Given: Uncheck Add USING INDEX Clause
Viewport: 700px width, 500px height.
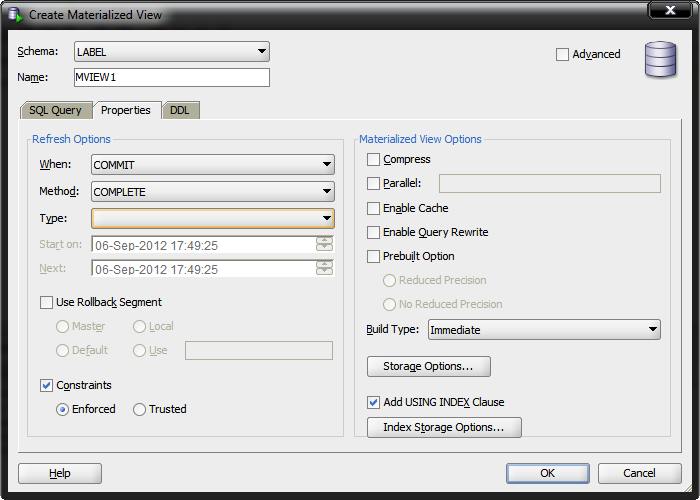Looking at the screenshot, I should (374, 402).
